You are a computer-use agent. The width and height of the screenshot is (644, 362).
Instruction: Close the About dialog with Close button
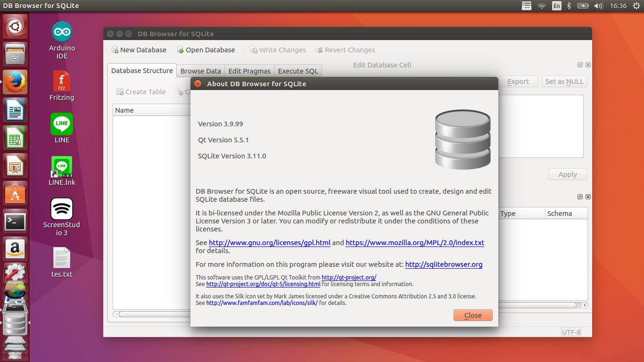coord(473,315)
